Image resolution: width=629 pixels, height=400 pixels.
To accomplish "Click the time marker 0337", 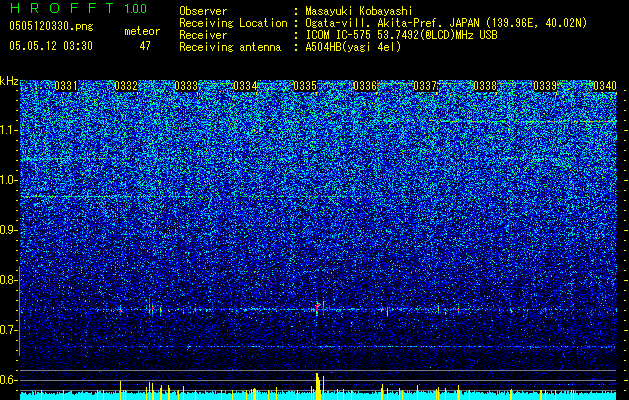I will (425, 86).
